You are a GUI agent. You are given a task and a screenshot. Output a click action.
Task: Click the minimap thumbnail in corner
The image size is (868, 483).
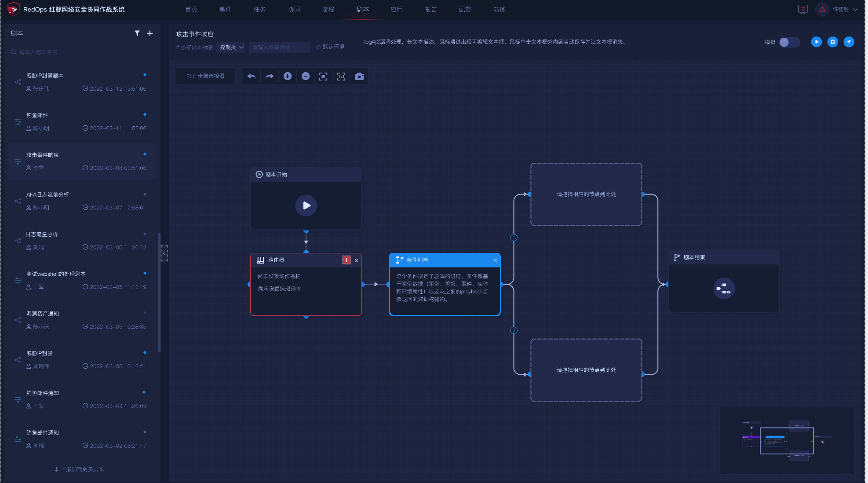tap(787, 441)
